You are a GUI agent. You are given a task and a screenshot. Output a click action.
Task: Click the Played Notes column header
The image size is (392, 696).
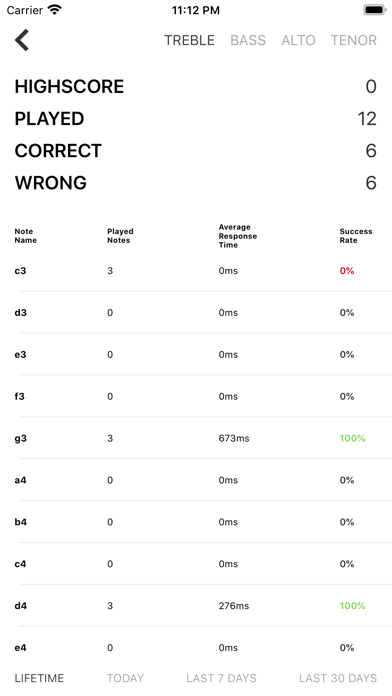120,236
